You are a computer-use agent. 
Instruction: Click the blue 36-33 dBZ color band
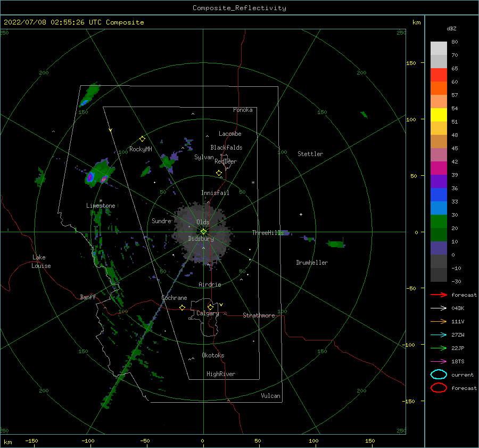(x=439, y=195)
